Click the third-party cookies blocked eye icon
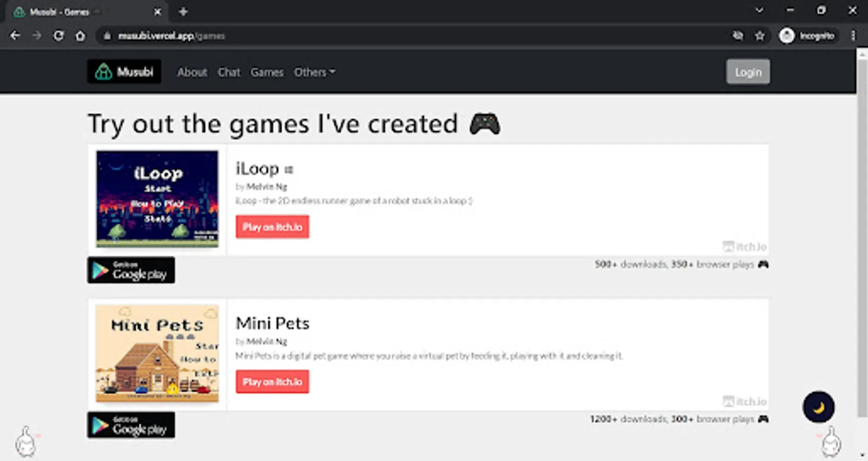The image size is (868, 461). pyautogui.click(x=737, y=36)
